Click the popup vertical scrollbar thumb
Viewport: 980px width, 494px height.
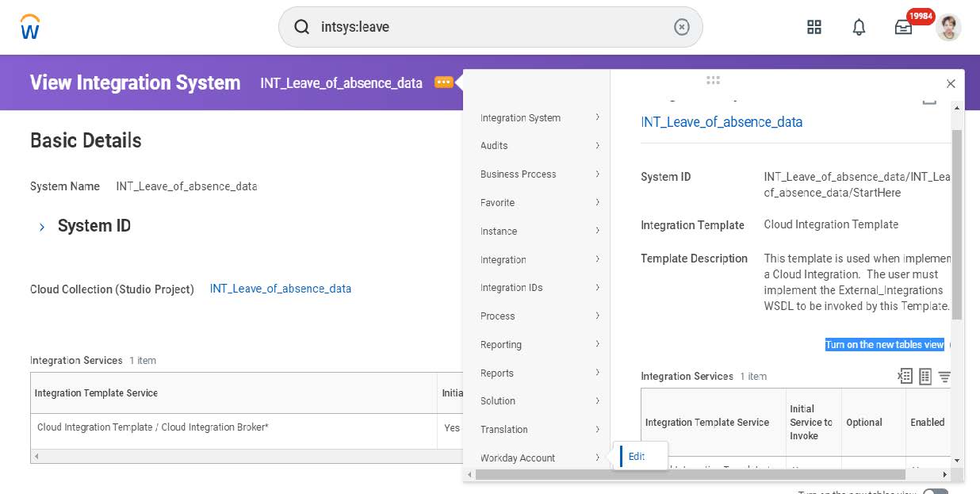957,224
